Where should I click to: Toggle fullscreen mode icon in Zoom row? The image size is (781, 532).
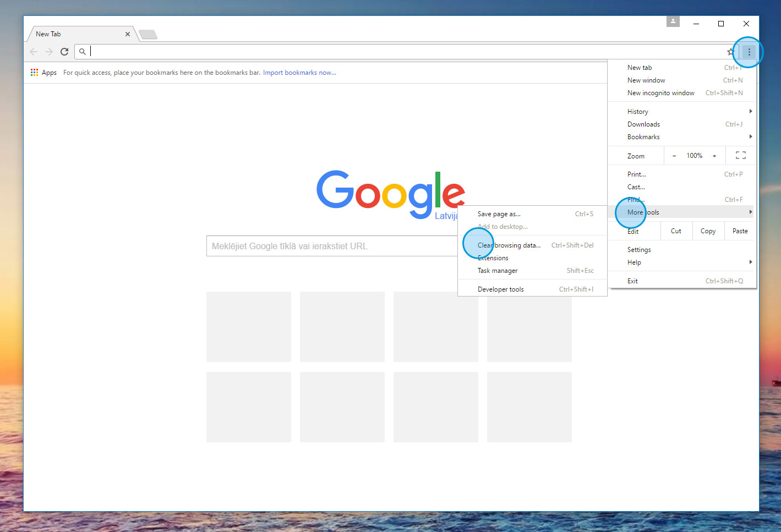point(741,156)
